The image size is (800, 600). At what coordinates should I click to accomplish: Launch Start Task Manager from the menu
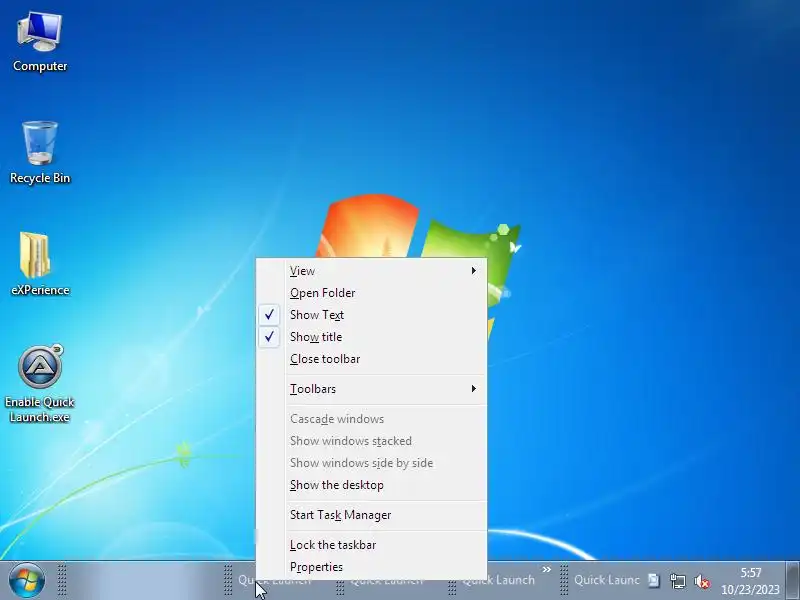pos(371,515)
